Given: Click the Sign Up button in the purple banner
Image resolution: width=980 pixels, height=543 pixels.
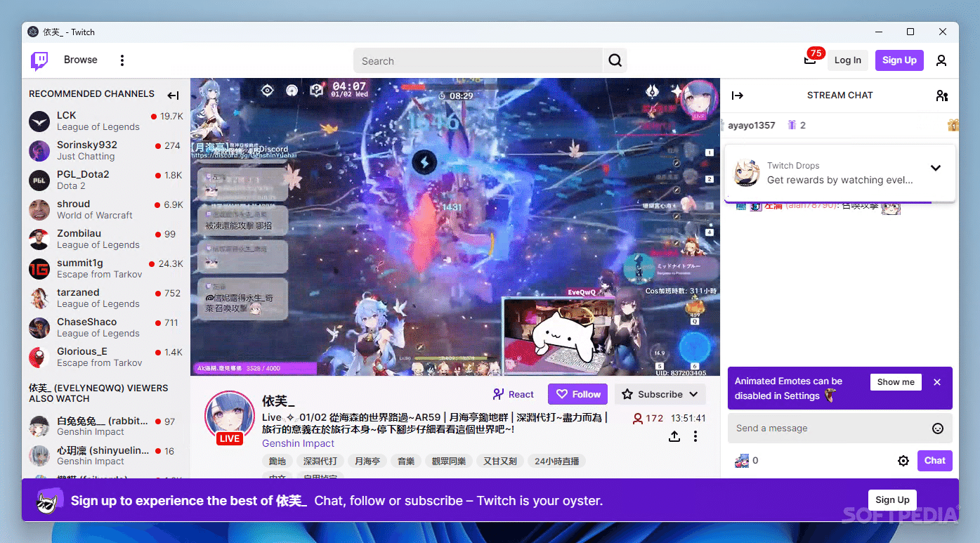Looking at the screenshot, I should tap(892, 500).
